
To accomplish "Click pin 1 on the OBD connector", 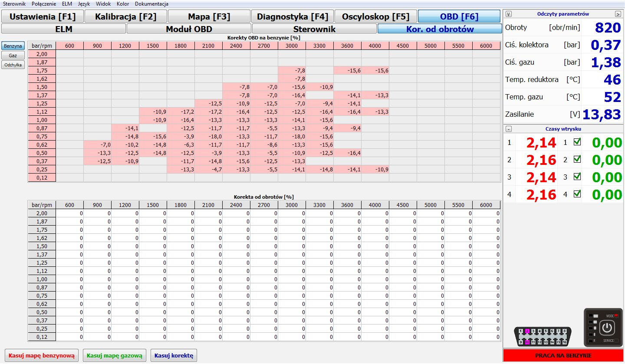I will point(521,331).
